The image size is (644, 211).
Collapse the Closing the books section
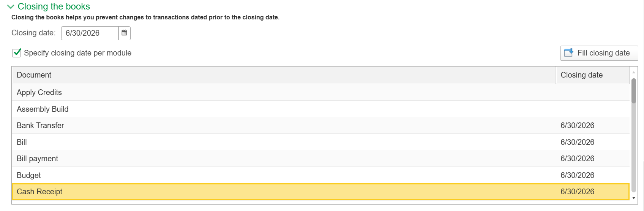(11, 7)
